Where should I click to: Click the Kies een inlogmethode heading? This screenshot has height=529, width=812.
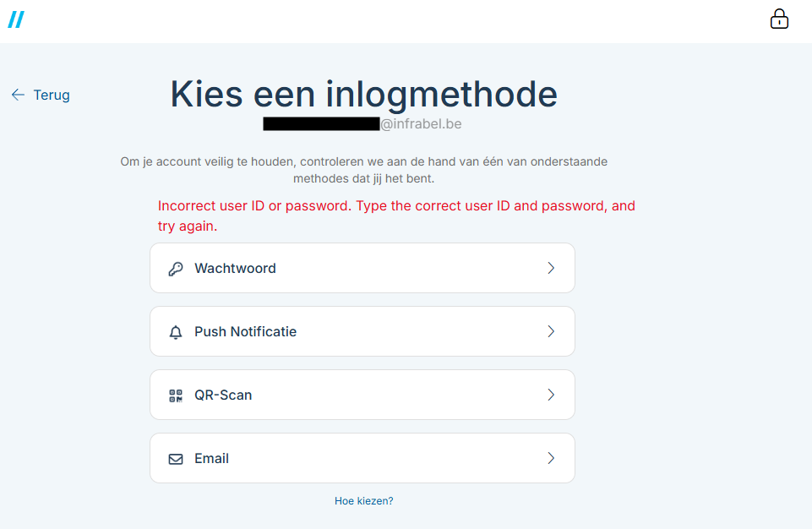click(x=363, y=94)
